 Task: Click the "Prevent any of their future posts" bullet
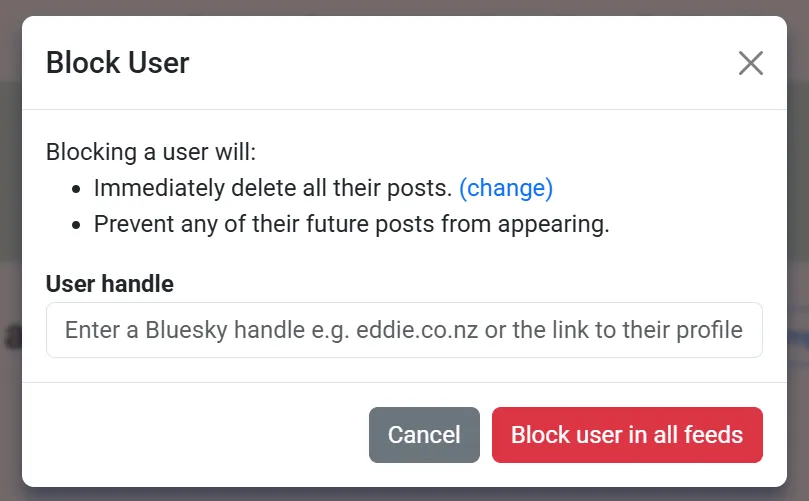(x=351, y=223)
